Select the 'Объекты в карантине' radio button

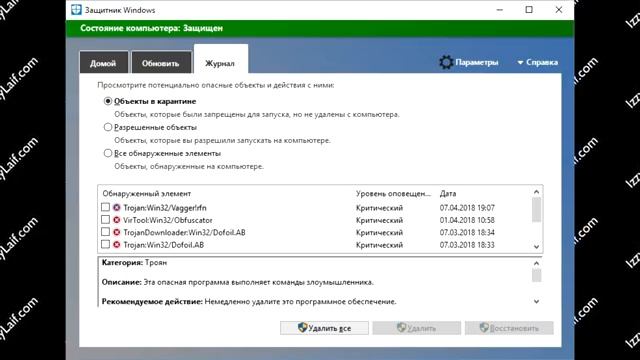pyautogui.click(x=108, y=101)
